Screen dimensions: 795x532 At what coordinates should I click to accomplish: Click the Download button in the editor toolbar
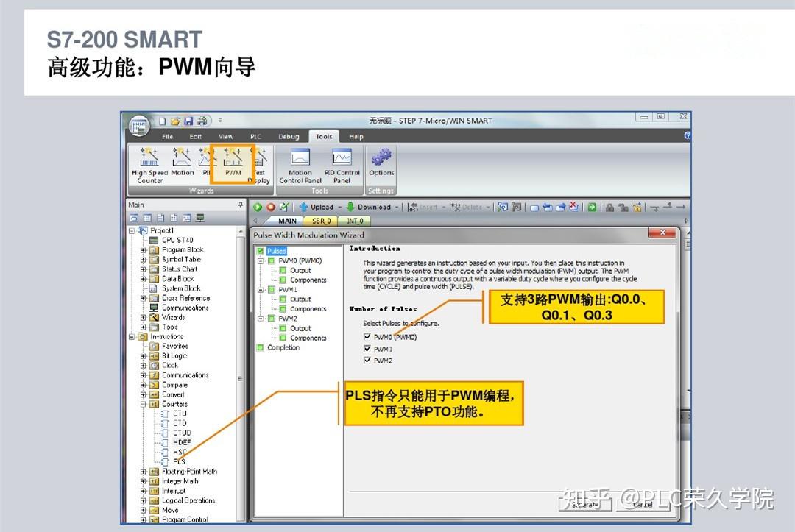coord(369,207)
